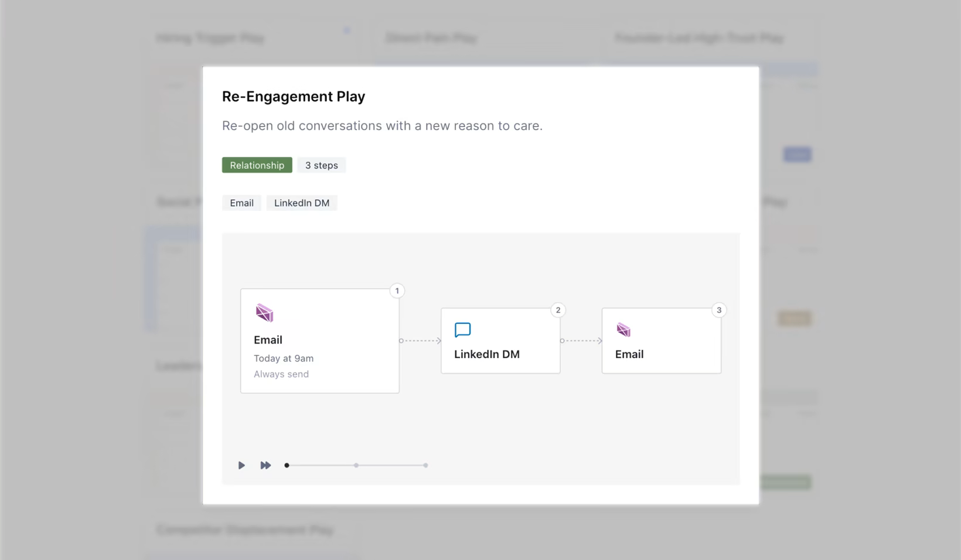Open the LinkedIn DM step card
This screenshot has width=961, height=560.
[500, 341]
